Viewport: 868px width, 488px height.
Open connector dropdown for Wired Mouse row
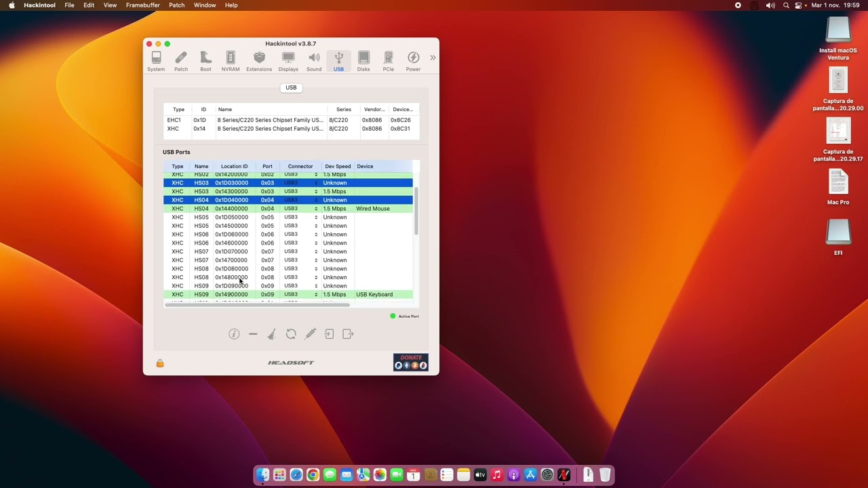coord(300,209)
